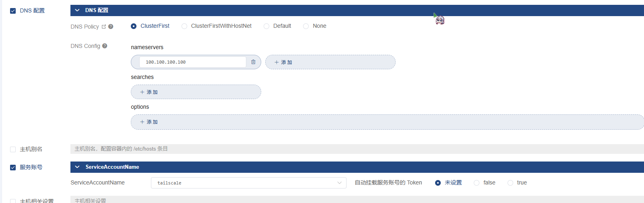Add a new nameserver entry

click(x=330, y=62)
